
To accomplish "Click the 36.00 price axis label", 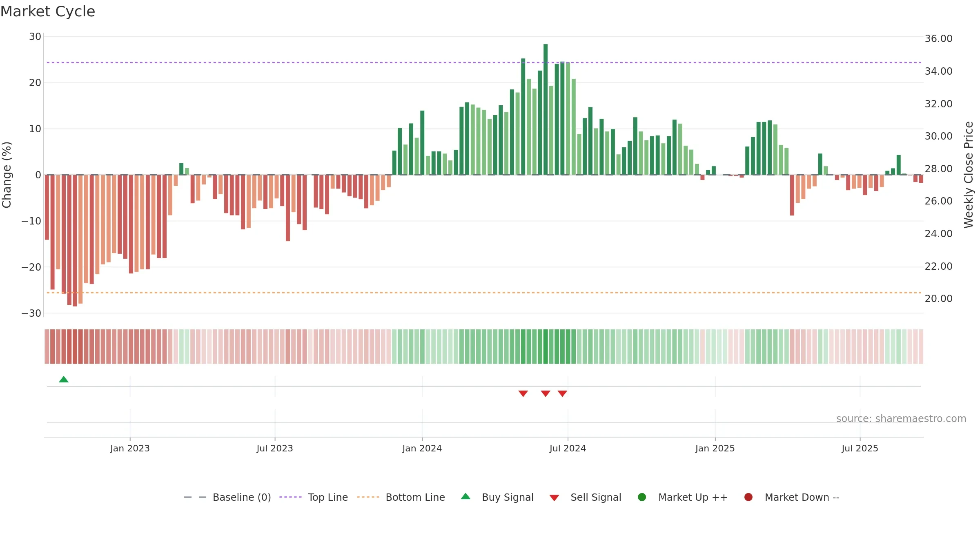I will (x=938, y=39).
